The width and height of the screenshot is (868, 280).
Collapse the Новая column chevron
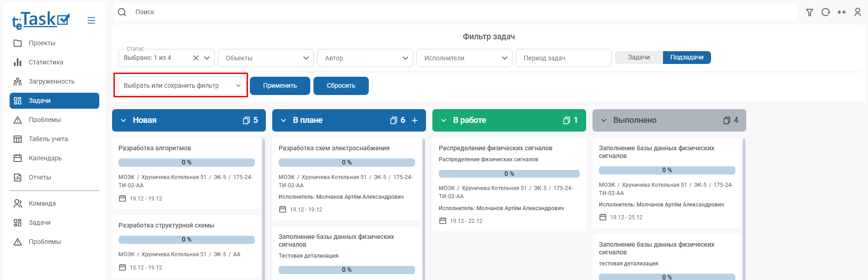[x=123, y=121]
